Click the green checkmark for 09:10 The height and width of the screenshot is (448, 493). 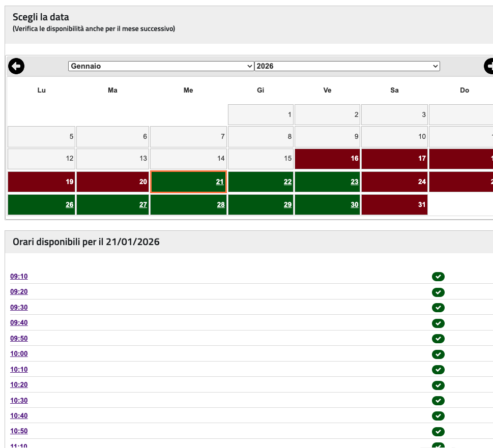(x=438, y=277)
